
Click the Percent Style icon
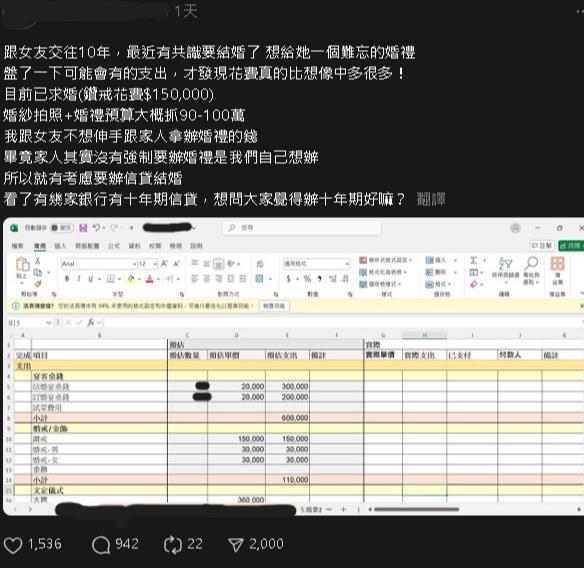pos(307,279)
